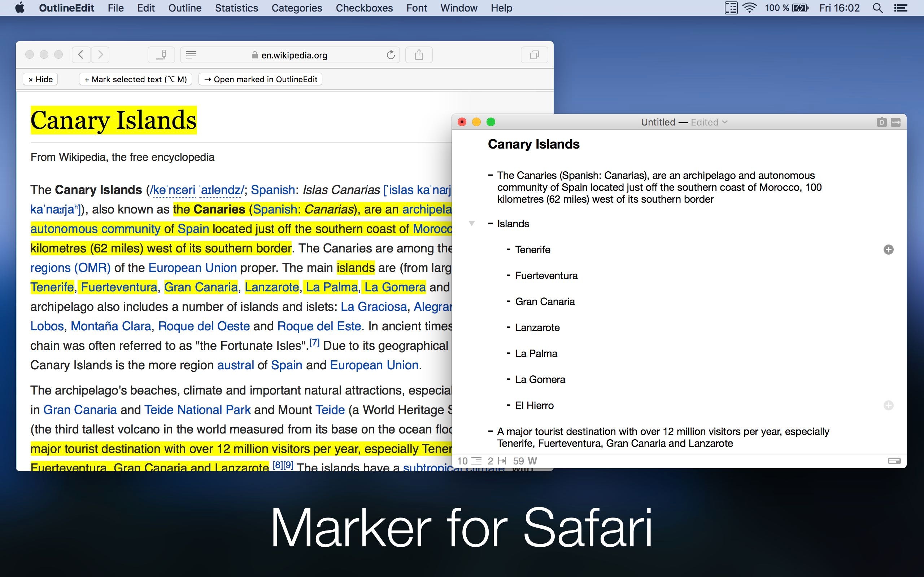The height and width of the screenshot is (577, 924).
Task: Open Spotlight search in menu bar
Action: pos(877,8)
